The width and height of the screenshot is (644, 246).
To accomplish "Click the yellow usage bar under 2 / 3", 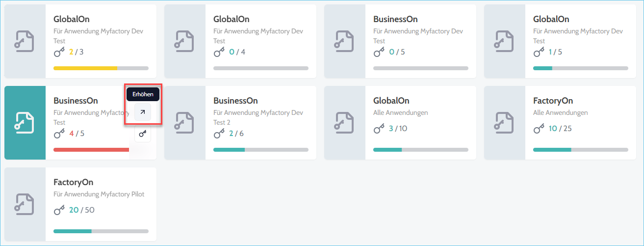I will click(101, 68).
